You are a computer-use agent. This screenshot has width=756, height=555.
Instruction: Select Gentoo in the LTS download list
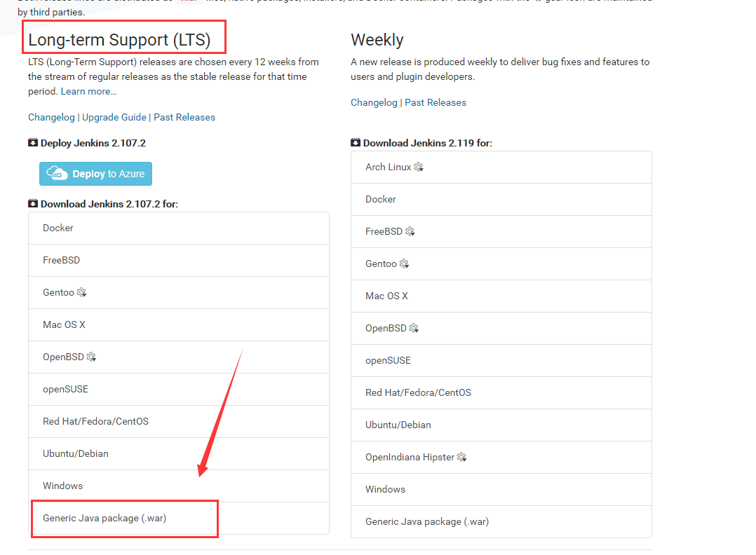click(x=179, y=293)
